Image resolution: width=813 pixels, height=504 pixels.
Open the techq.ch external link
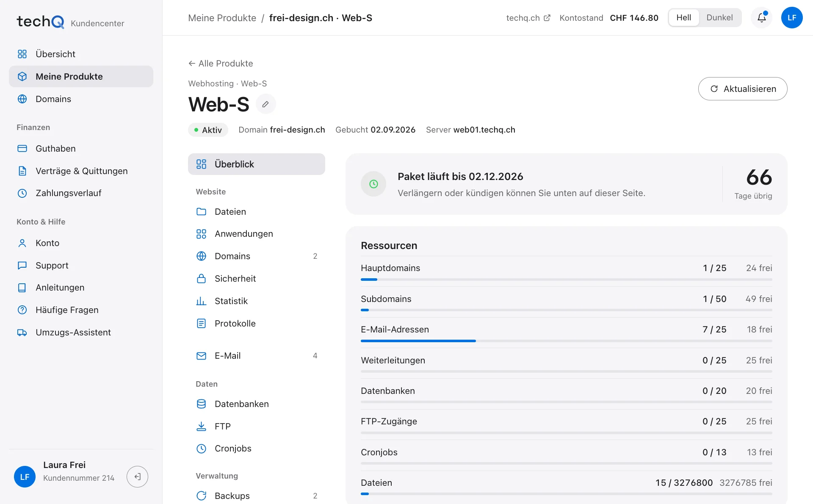pos(528,18)
